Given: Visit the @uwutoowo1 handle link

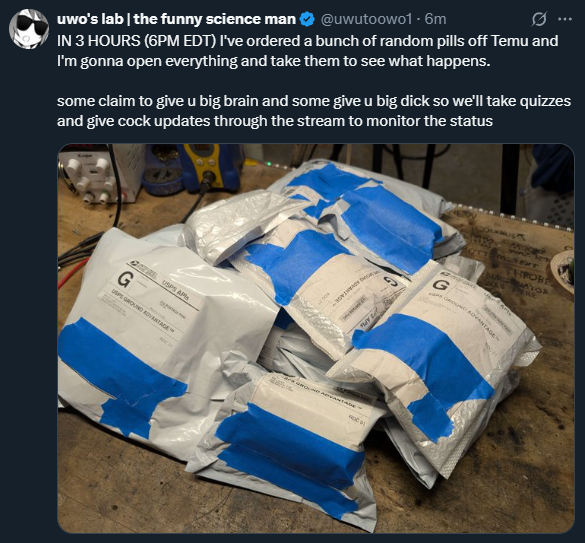Looking at the screenshot, I should click(366, 19).
